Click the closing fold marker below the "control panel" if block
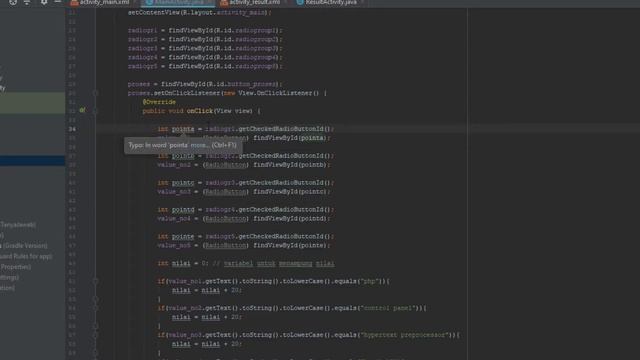This screenshot has height=360, width=640. pyautogui.click(x=95, y=326)
